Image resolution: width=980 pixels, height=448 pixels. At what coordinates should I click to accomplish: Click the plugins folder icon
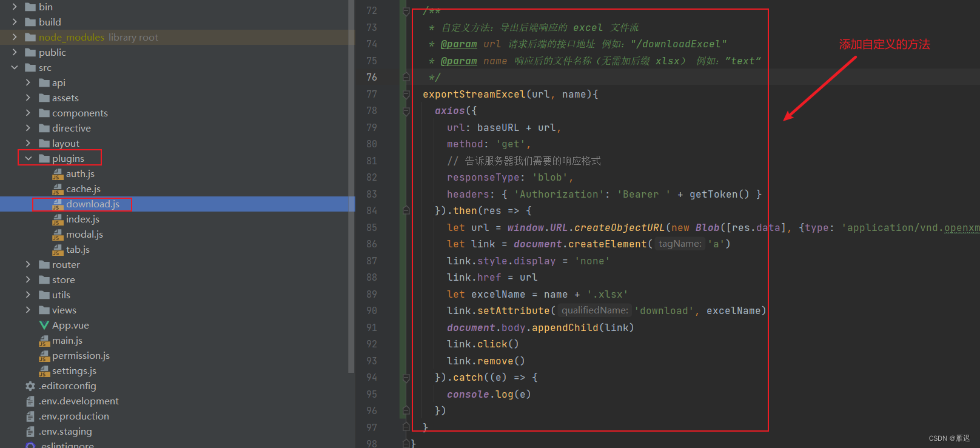tap(44, 158)
